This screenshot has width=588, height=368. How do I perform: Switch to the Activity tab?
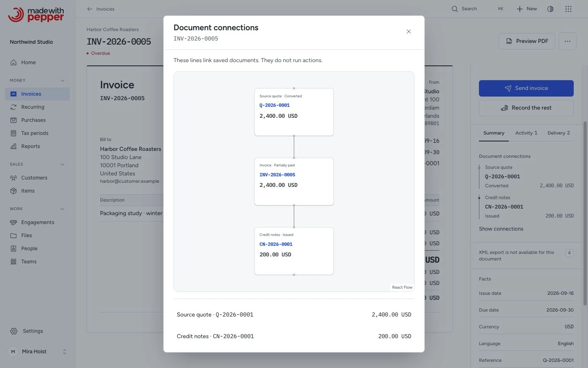tap(526, 133)
